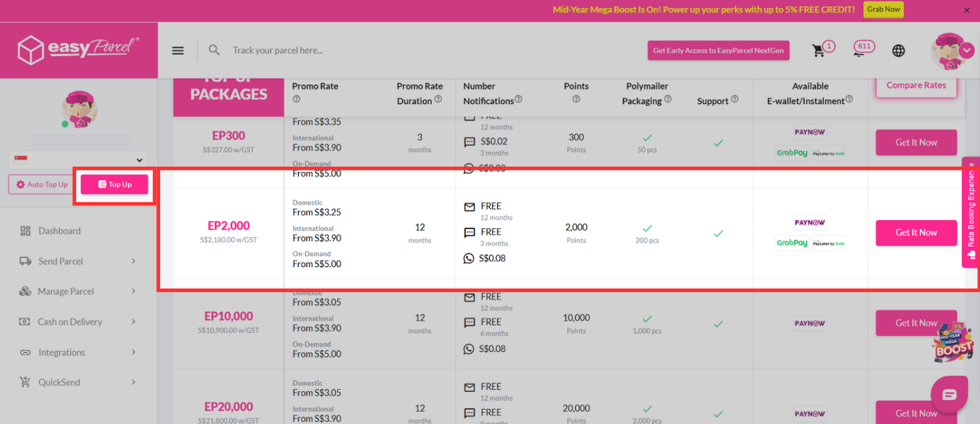
Task: Open Rate Booking Experience side tab
Action: 971,212
